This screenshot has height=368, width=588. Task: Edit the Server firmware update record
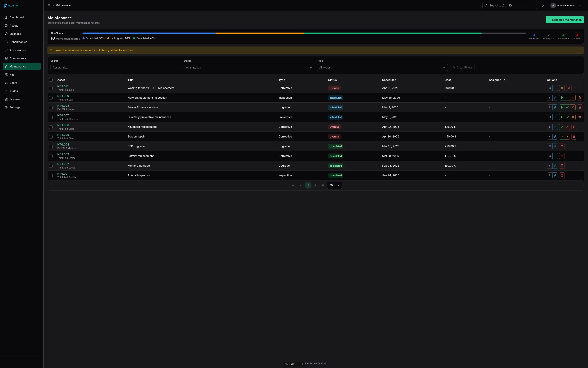[555, 107]
